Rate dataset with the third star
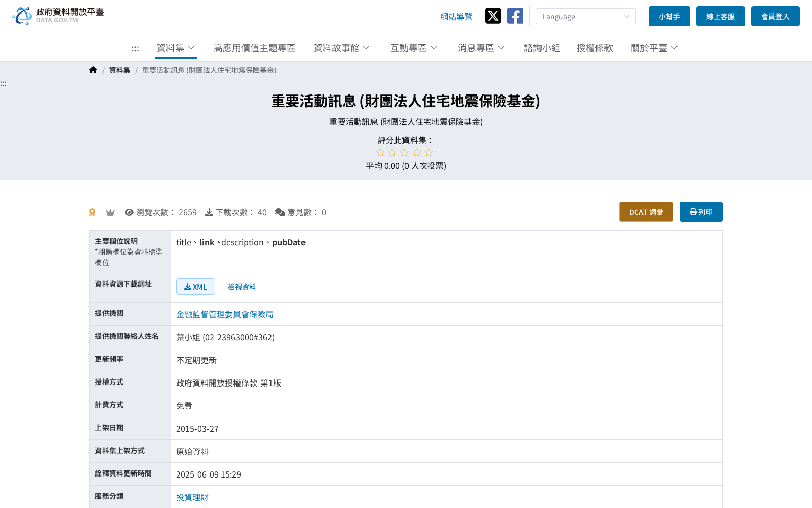The width and height of the screenshot is (812, 508). pyautogui.click(x=404, y=152)
